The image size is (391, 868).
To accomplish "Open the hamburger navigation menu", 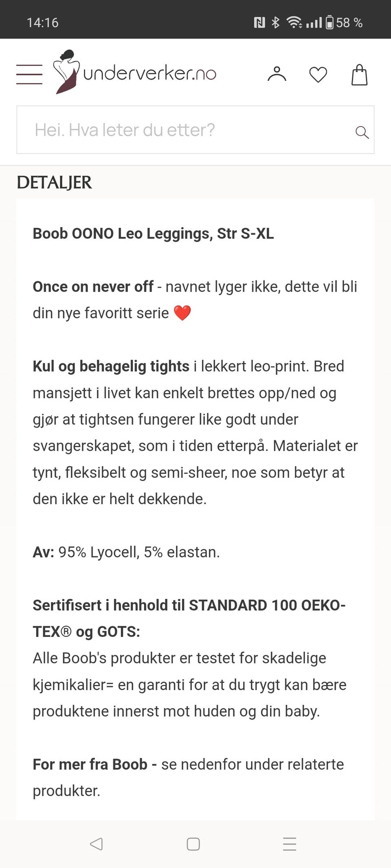I will (29, 74).
